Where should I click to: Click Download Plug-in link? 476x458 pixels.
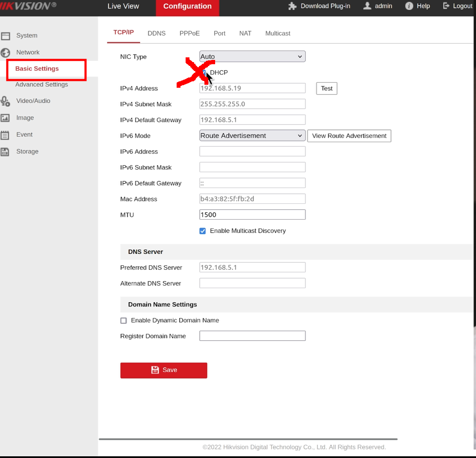pyautogui.click(x=325, y=6)
